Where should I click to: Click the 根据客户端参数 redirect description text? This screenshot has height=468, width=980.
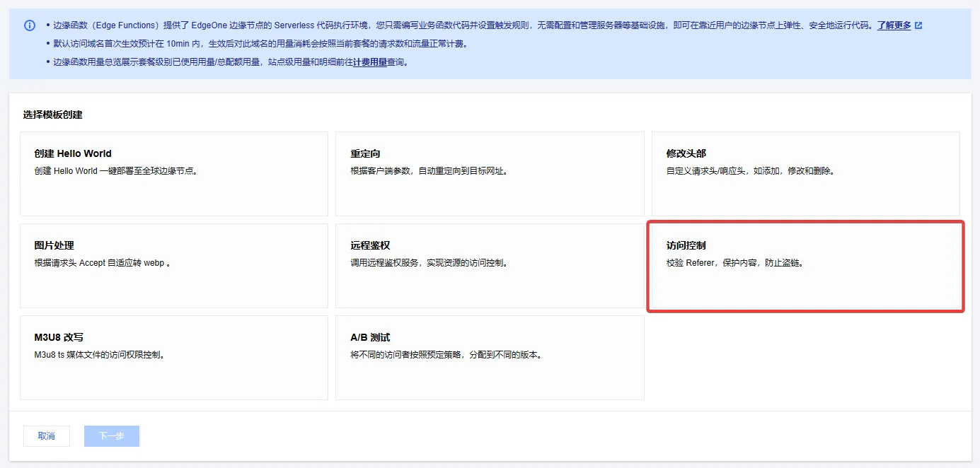pos(429,171)
